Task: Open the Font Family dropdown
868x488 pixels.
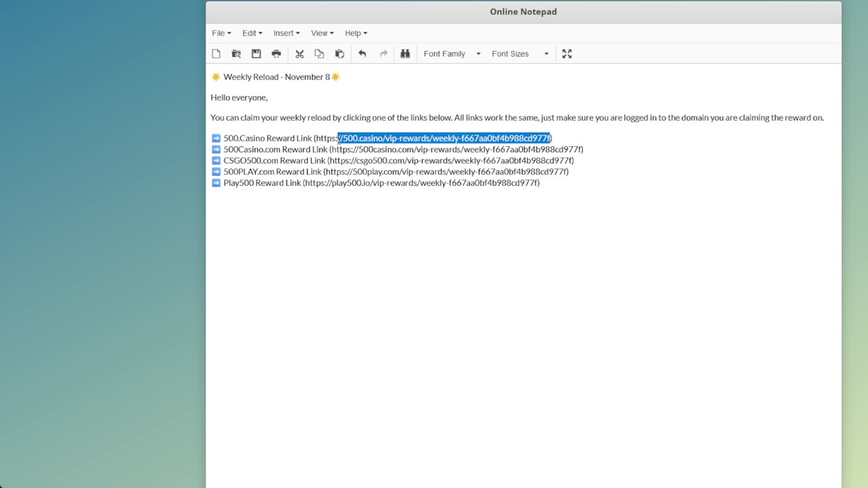Action: 452,54
